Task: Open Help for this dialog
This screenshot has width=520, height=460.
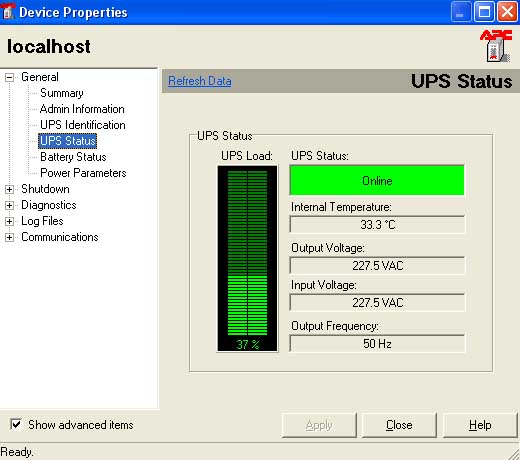Action: click(x=480, y=425)
